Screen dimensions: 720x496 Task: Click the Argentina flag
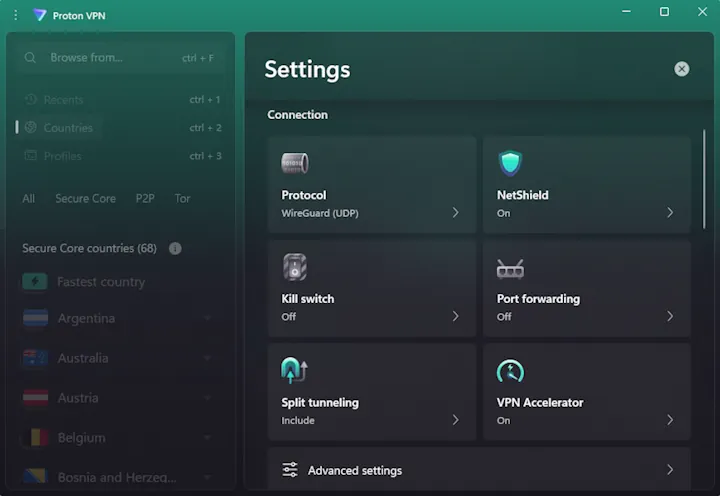point(35,318)
